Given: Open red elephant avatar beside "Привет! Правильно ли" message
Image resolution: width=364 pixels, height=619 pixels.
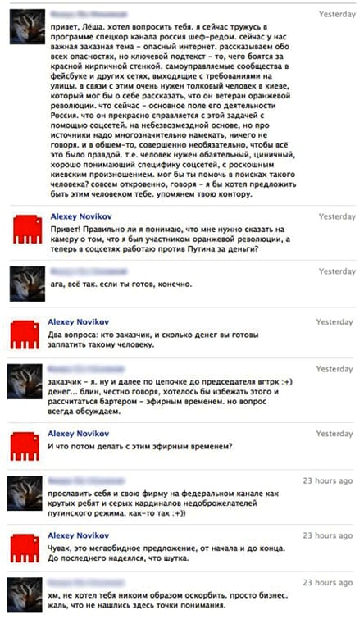Looking at the screenshot, I should pos(28,229).
